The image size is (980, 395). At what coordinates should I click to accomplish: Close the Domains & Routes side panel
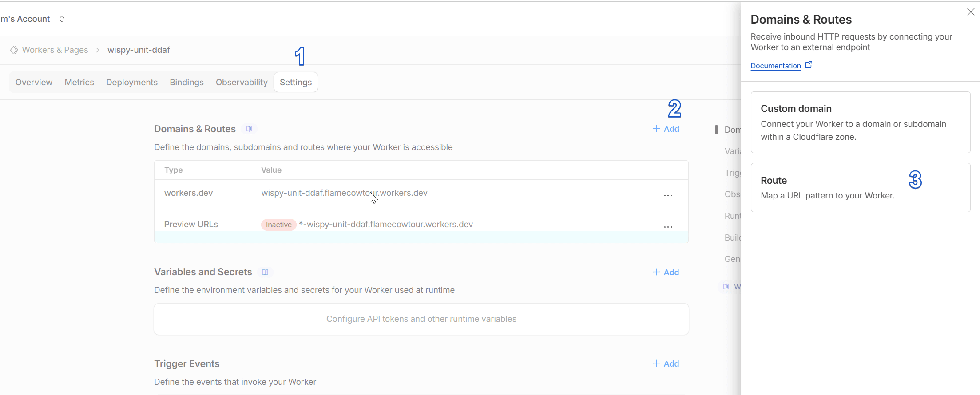(x=970, y=12)
